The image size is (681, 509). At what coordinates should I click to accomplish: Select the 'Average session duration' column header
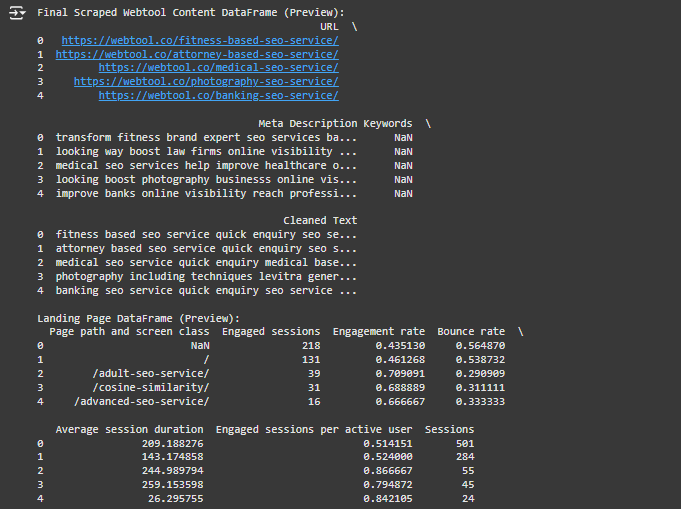(129, 430)
